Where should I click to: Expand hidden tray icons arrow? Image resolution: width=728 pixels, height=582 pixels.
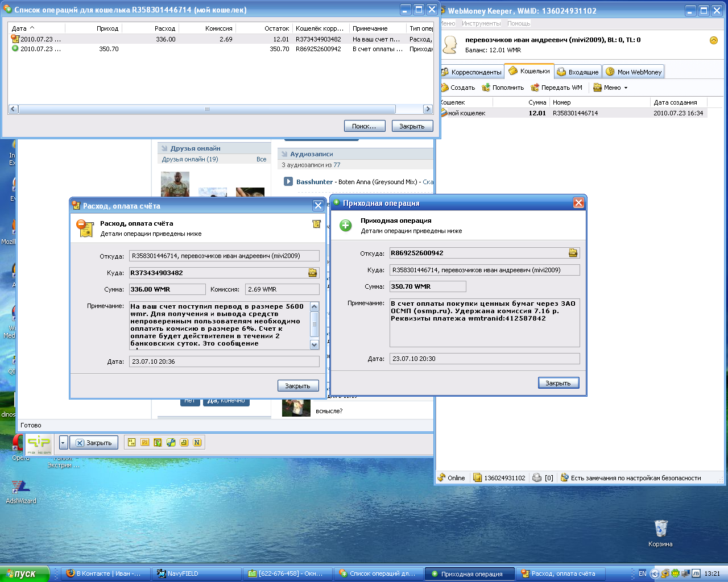click(x=655, y=573)
